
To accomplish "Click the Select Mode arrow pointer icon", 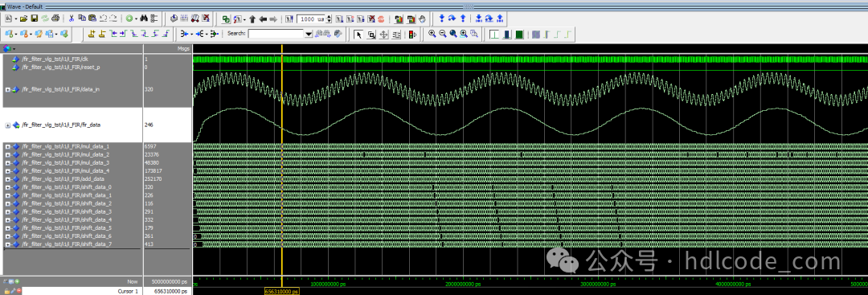I will [x=358, y=35].
